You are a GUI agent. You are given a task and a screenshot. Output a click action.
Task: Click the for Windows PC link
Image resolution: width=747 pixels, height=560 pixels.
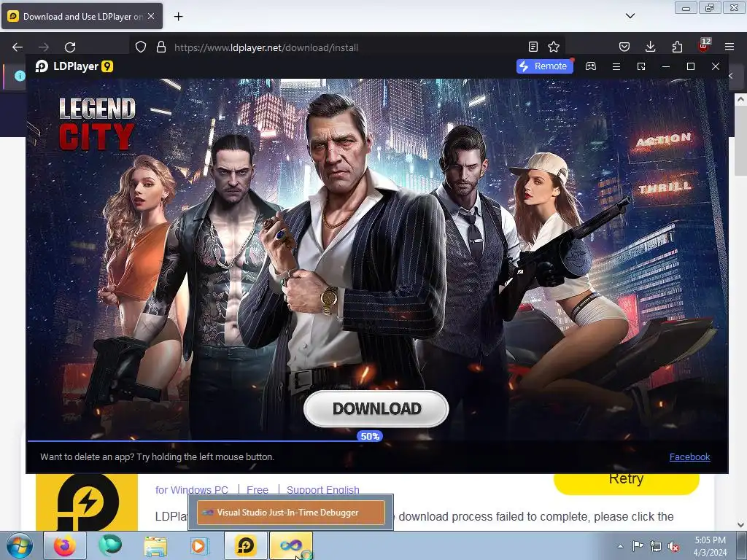pos(192,490)
